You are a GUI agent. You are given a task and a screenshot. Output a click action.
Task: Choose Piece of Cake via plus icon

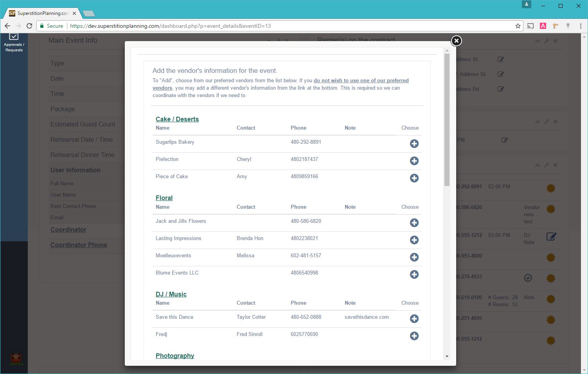tap(414, 178)
